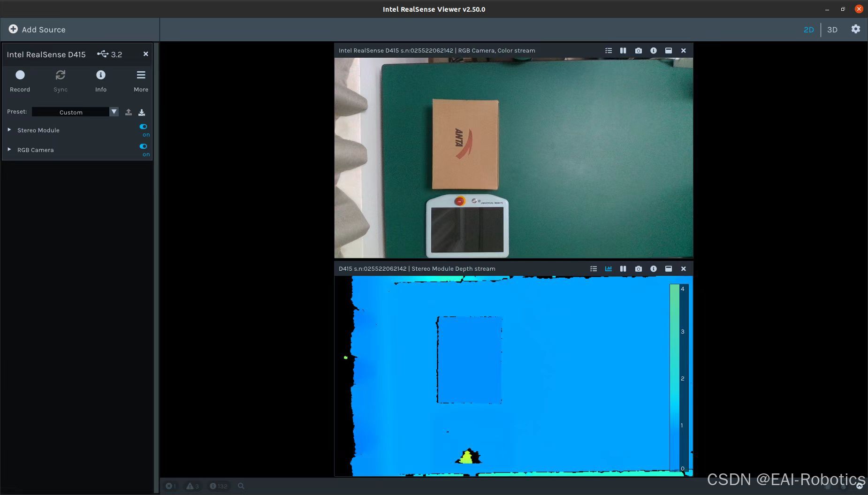Click the USB 3.2 connection icon
The height and width of the screenshot is (495, 868).
point(103,54)
